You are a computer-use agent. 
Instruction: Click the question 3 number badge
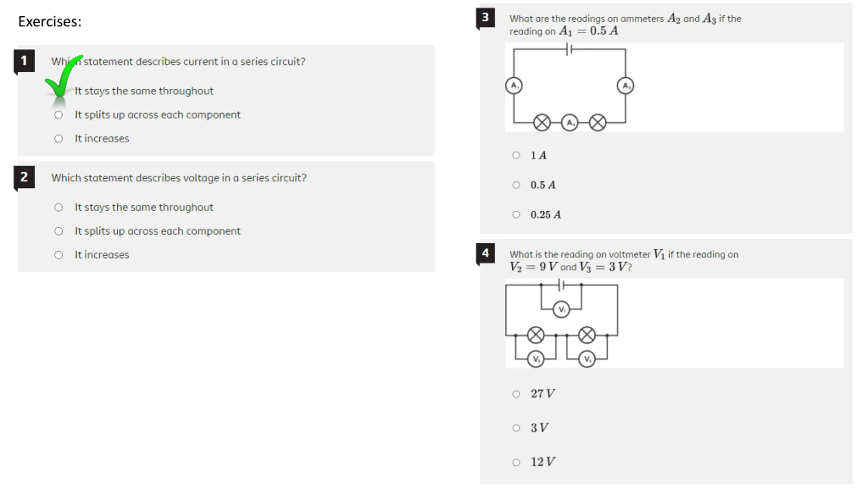click(486, 17)
